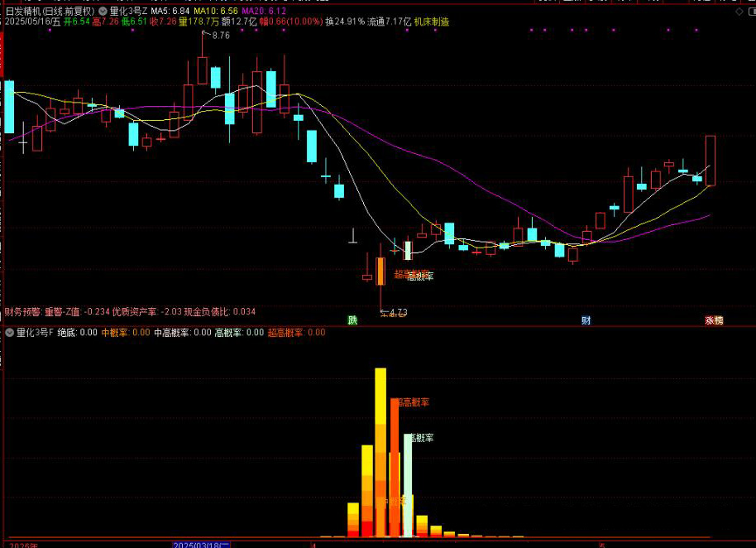The width and height of the screenshot is (756, 548).
Task: Click the 机床制造 industry sector link
Action: pyautogui.click(x=432, y=22)
